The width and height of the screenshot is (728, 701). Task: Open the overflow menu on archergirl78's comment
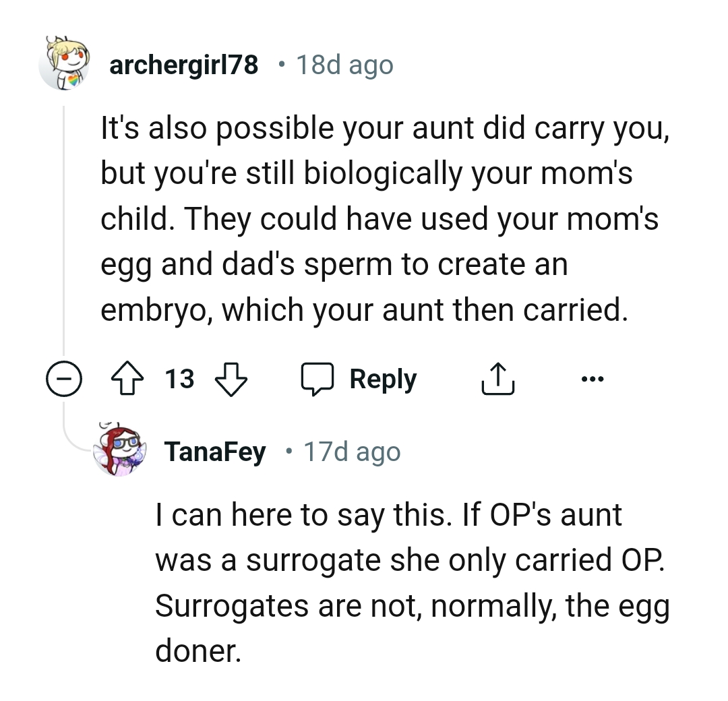[593, 379]
